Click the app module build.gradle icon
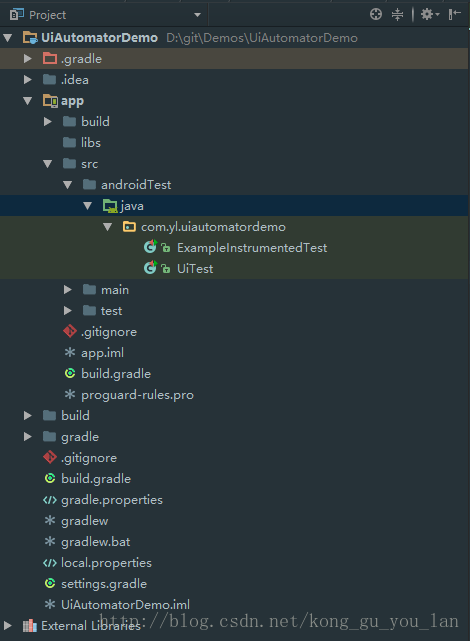 70,373
